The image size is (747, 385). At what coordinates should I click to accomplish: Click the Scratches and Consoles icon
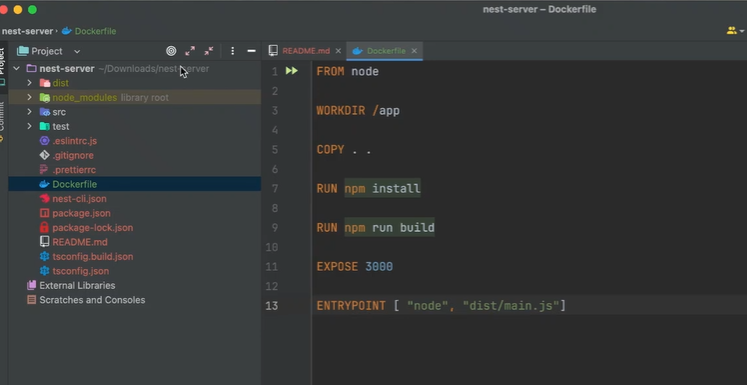click(x=31, y=300)
